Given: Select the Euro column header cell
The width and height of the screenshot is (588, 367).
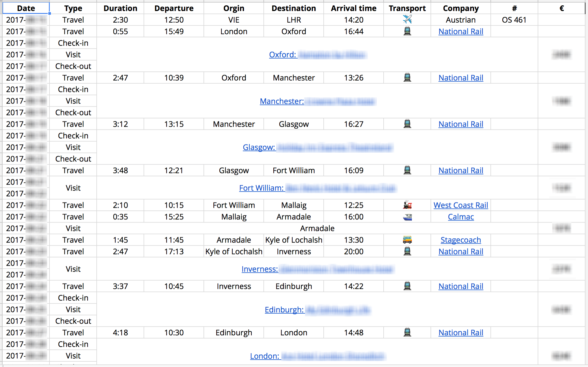Looking at the screenshot, I should (561, 8).
